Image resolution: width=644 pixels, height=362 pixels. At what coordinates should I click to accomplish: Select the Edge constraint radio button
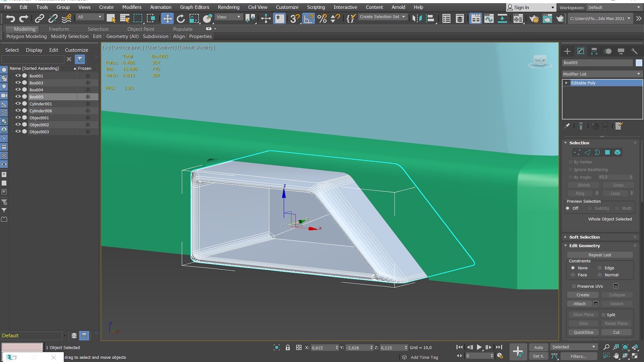click(x=600, y=268)
